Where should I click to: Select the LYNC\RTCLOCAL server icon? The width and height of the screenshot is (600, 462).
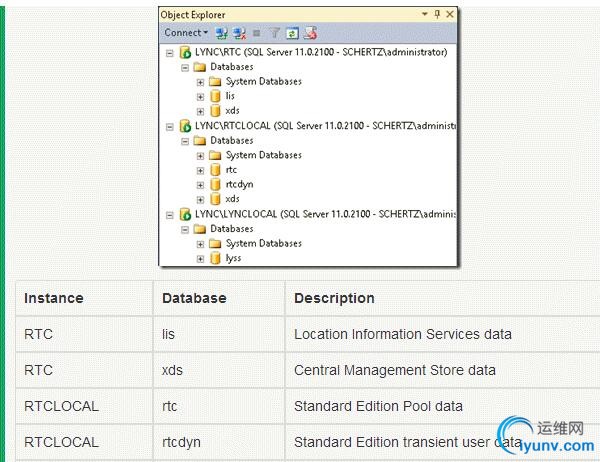(185, 126)
